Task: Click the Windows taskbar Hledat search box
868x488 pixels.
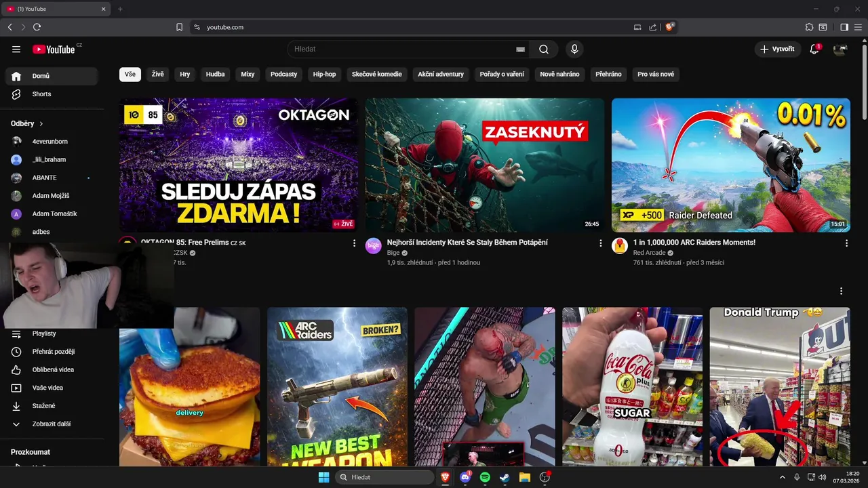Action: pyautogui.click(x=385, y=477)
